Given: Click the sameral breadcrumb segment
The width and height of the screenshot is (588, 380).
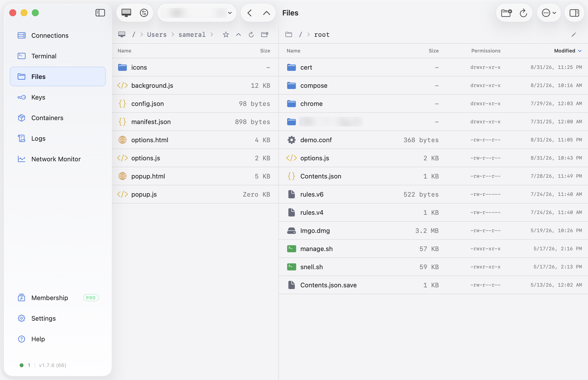Looking at the screenshot, I should 192,35.
